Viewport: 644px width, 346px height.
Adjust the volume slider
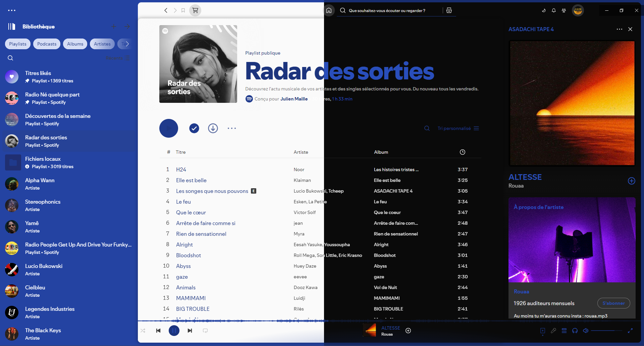607,331
